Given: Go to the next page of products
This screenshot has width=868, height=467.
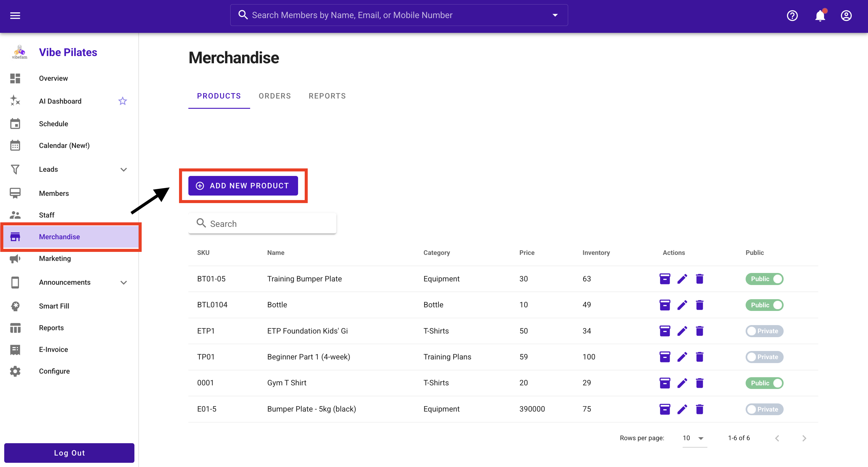Looking at the screenshot, I should pos(804,438).
